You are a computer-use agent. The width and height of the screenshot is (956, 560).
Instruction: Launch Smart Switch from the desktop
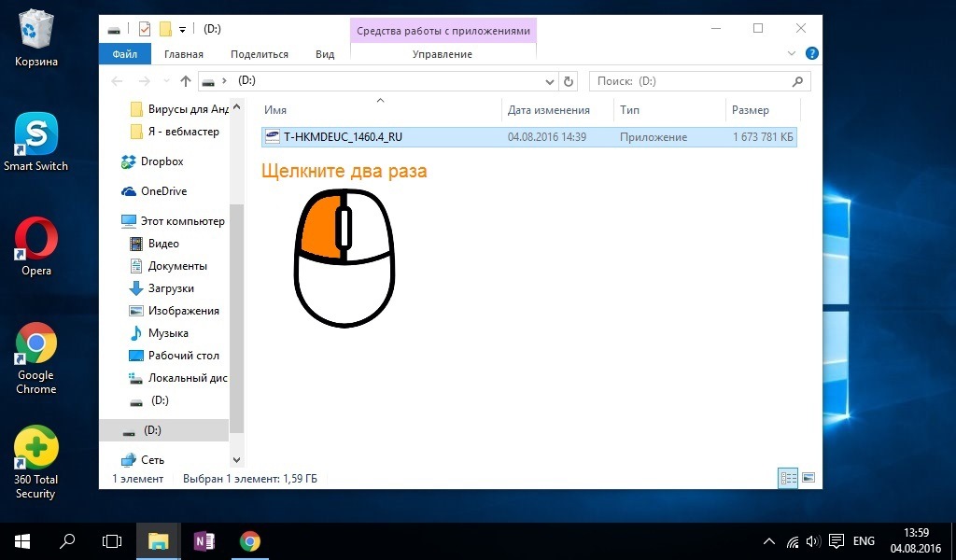[36, 142]
